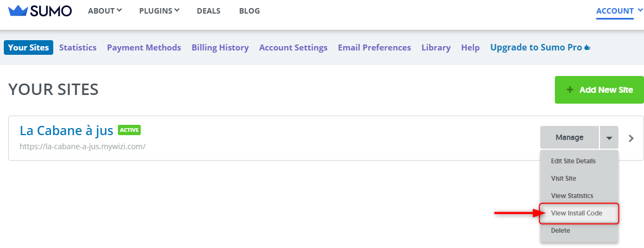Open the DEALS page link

tap(209, 11)
